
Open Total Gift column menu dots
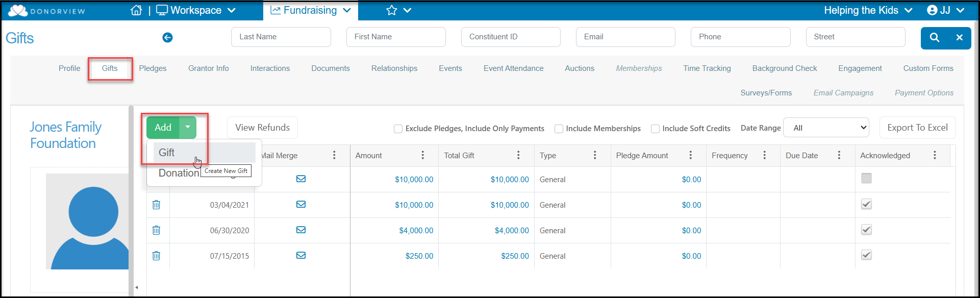click(x=518, y=155)
